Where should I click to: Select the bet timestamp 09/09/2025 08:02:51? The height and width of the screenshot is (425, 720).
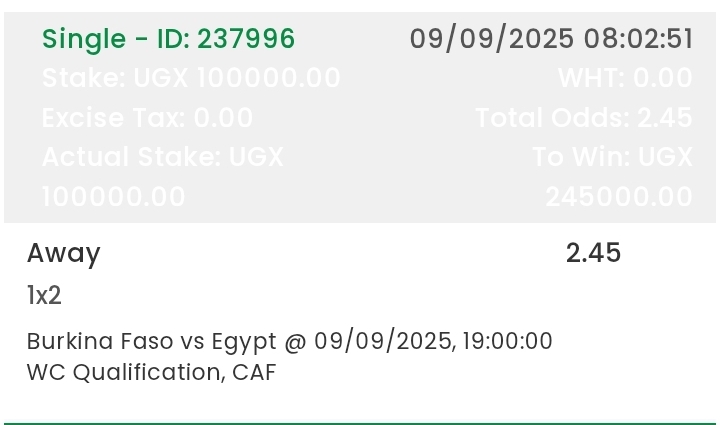click(x=551, y=39)
